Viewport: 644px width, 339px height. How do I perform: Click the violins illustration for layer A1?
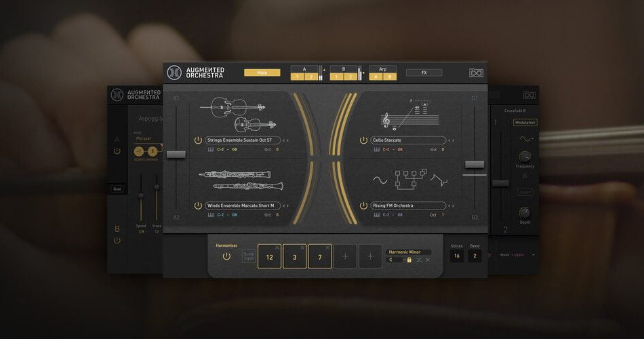[x=238, y=113]
